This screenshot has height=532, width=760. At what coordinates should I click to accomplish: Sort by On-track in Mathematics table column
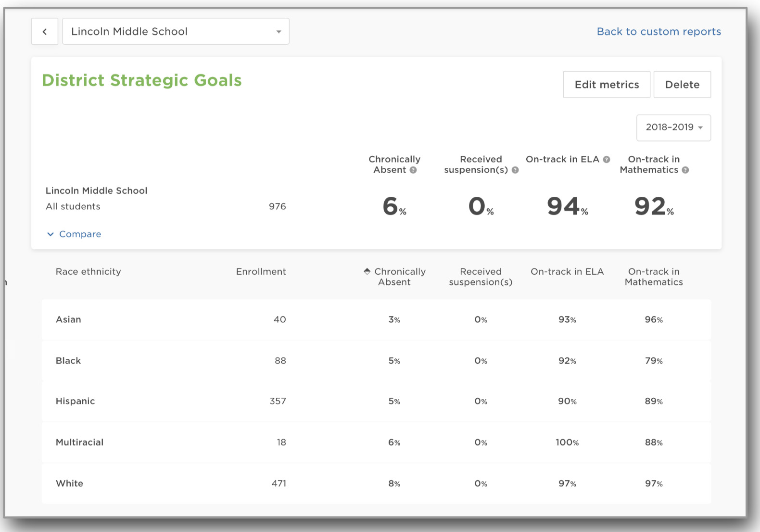(653, 277)
